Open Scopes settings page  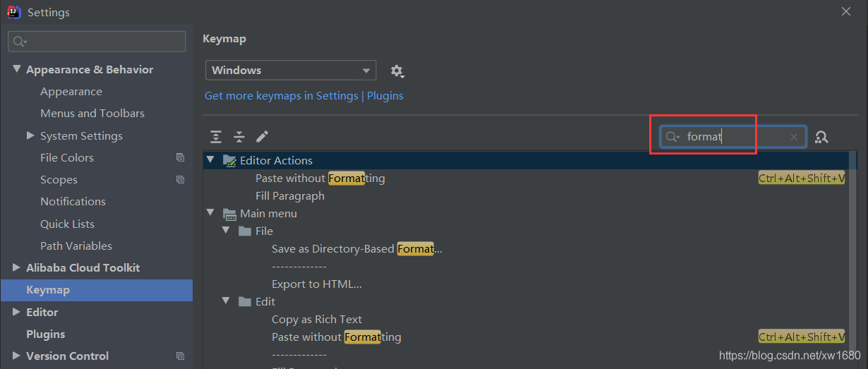pyautogui.click(x=59, y=179)
